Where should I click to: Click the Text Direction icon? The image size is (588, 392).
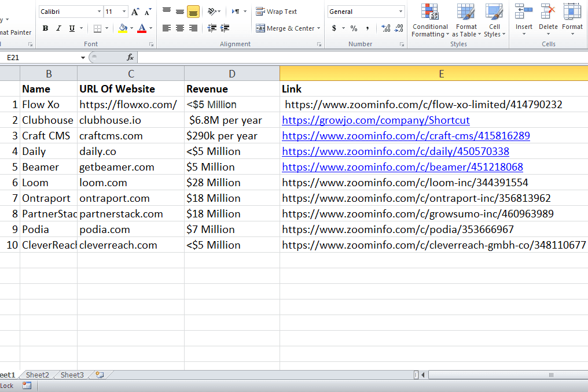236,12
